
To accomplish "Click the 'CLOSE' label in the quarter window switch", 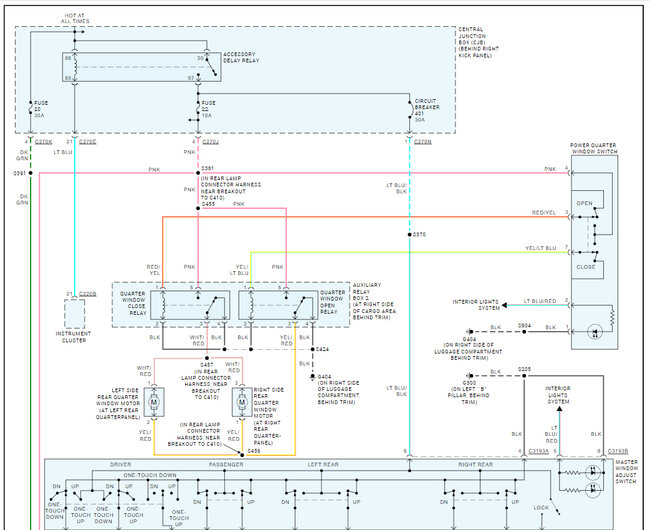I will click(x=586, y=267).
